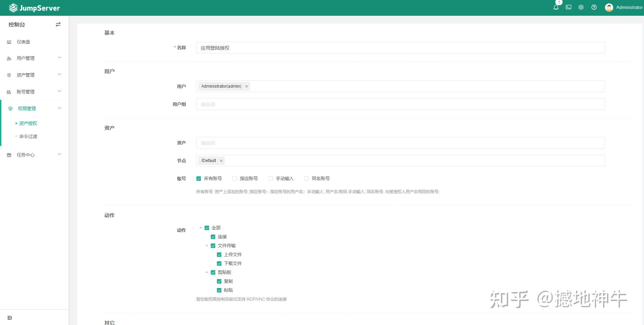Screen dimensions: 644x325
Task: Open the 用户组 select dropdown
Action: click(400, 104)
